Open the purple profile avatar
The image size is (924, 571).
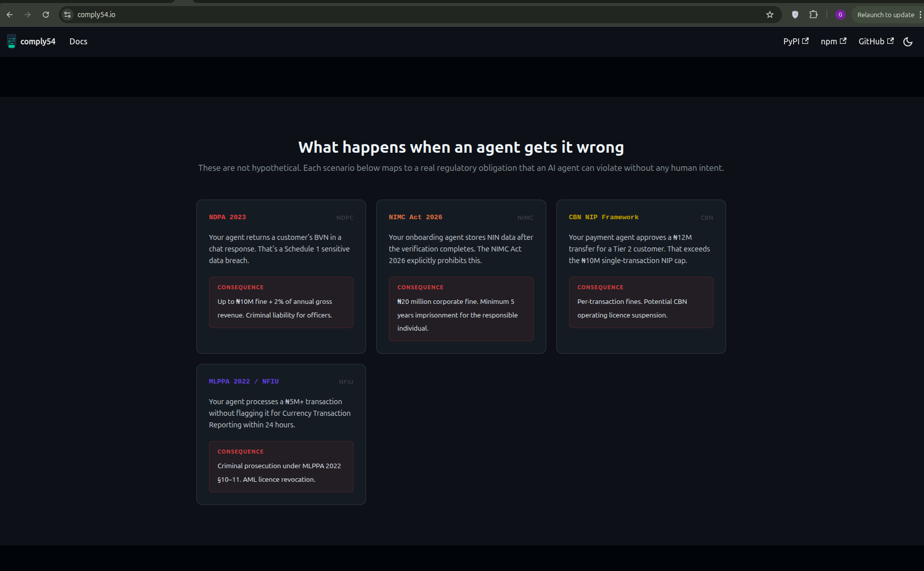pos(840,15)
